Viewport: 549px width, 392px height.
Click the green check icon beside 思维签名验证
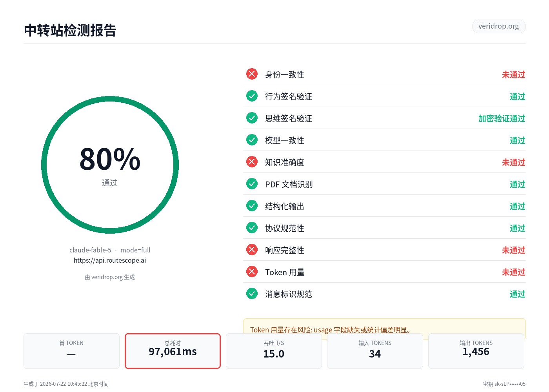tap(252, 118)
